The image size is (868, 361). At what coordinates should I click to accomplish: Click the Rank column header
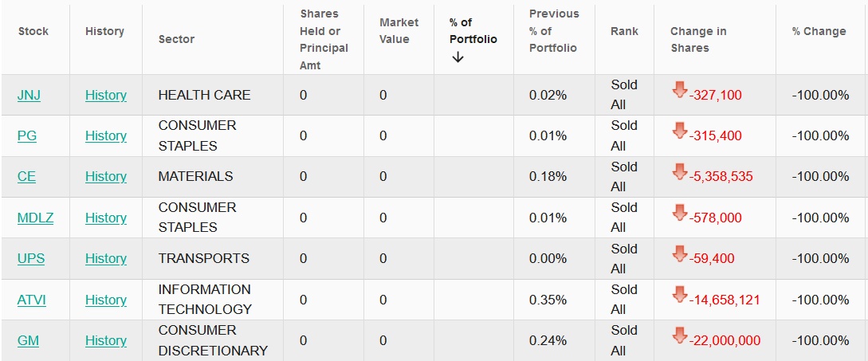point(624,31)
